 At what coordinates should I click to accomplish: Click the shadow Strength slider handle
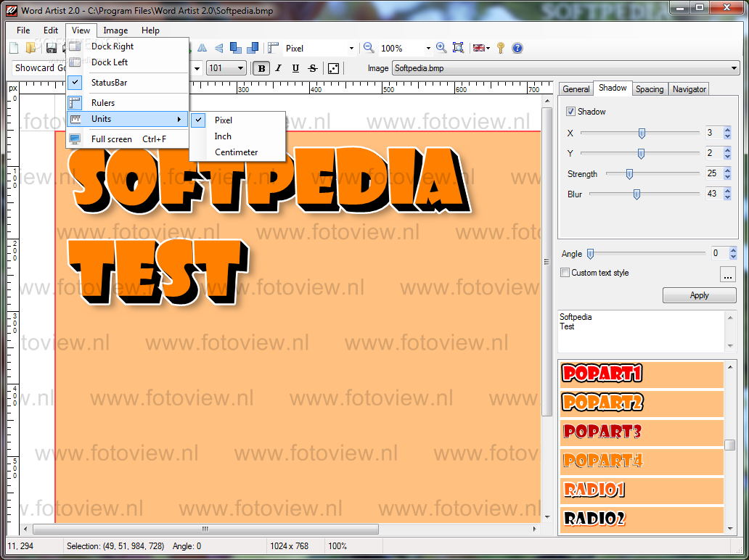[629, 174]
